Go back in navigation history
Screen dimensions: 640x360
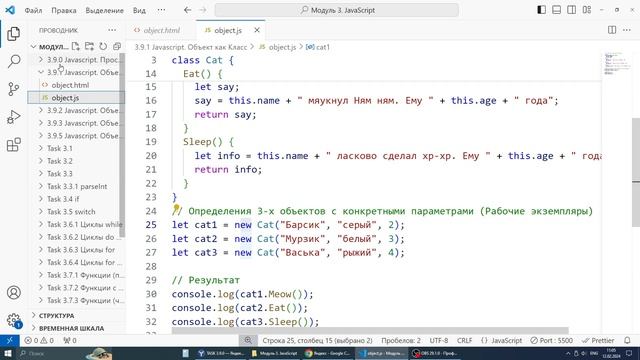coord(187,10)
